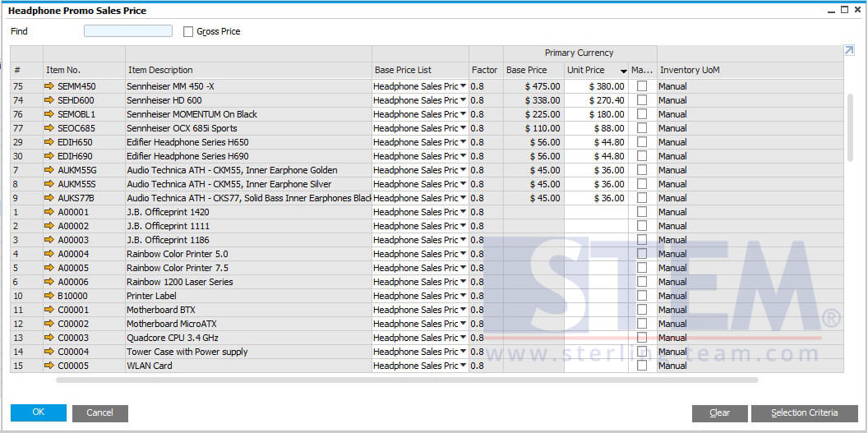This screenshot has width=868, height=433.
Task: Open Base Price List dropdown for J.B. Officeprint 1111
Action: pyautogui.click(x=463, y=226)
